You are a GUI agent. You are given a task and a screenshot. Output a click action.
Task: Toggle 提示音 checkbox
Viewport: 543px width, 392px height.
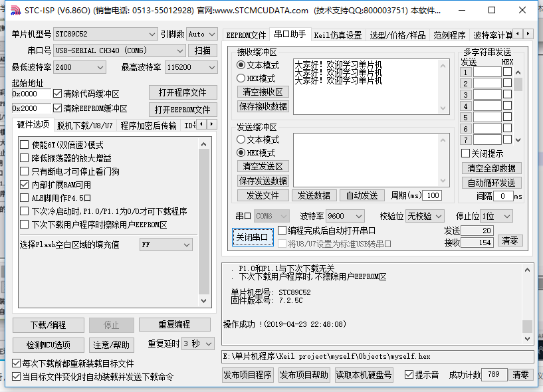click(409, 374)
